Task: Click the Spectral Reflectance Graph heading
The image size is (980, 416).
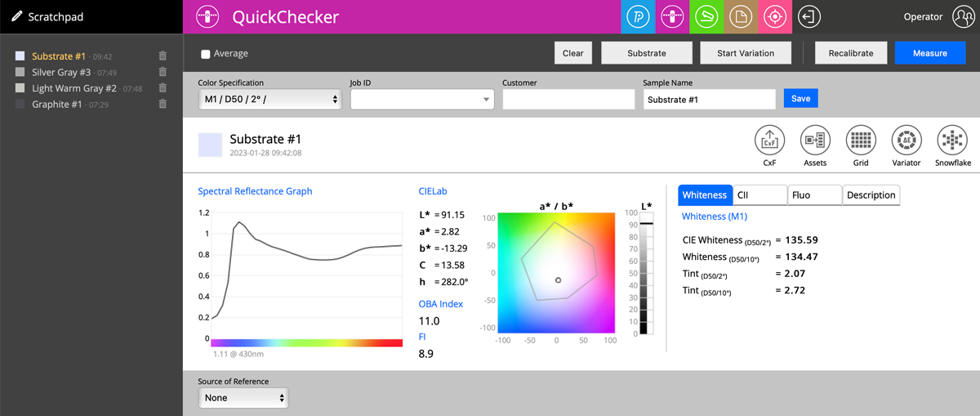Action: coord(255,191)
